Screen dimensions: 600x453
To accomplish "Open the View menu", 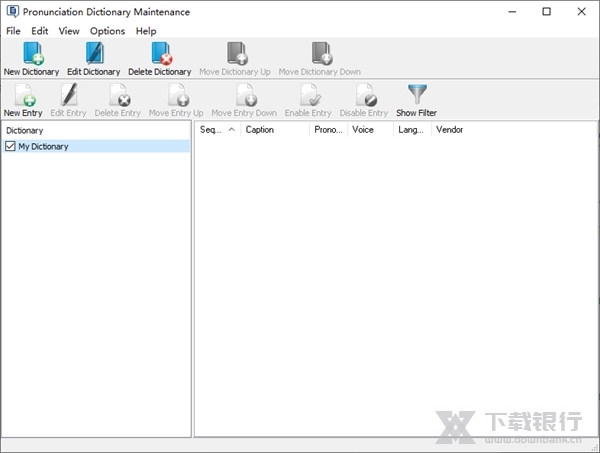I will (69, 31).
